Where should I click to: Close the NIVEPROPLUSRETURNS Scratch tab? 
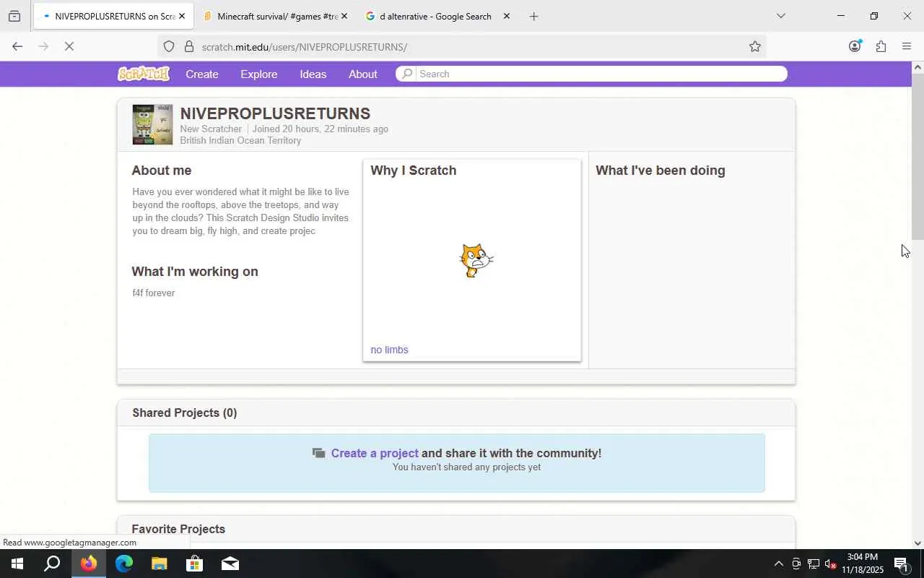tap(182, 16)
